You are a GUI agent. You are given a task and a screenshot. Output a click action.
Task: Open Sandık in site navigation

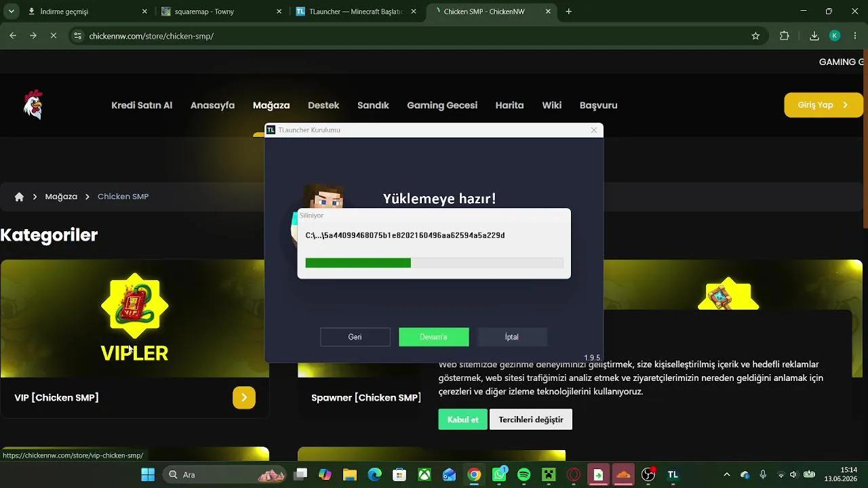tap(373, 105)
